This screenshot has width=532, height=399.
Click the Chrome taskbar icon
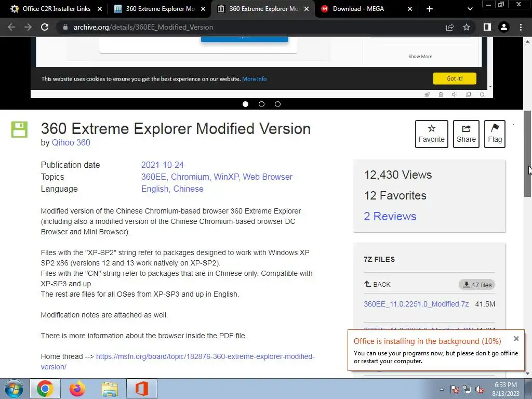(x=45, y=389)
